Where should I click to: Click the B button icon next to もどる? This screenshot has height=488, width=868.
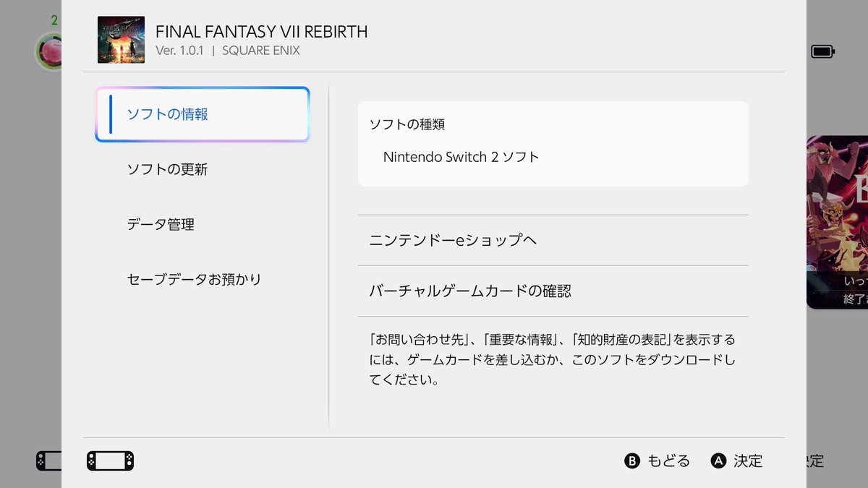click(633, 461)
